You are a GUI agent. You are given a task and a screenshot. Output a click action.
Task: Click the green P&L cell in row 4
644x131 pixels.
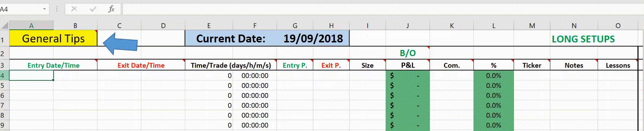click(408, 76)
